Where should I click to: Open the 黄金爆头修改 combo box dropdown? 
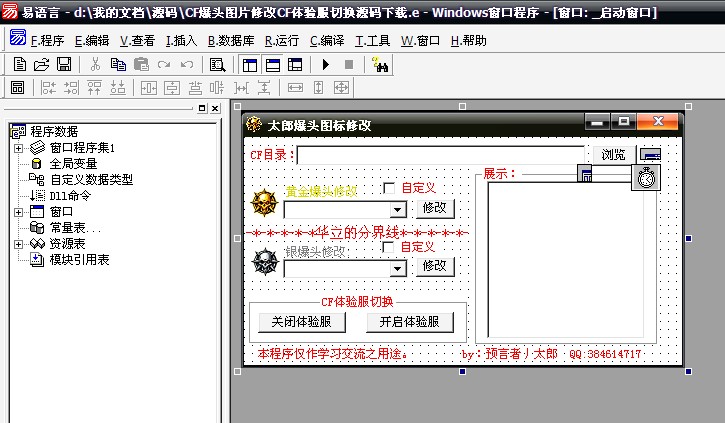coord(397,210)
